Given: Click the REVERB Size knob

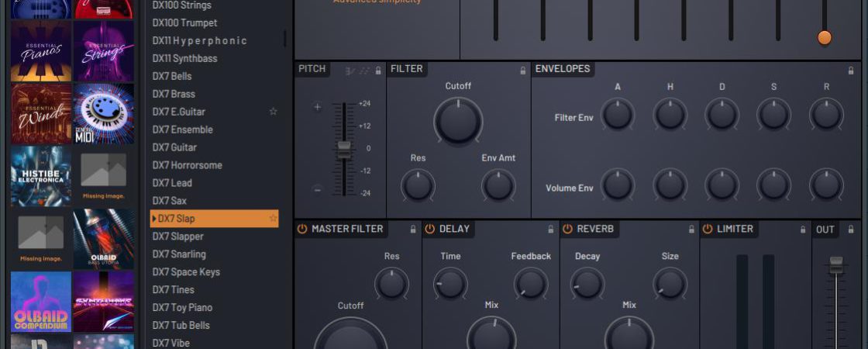Looking at the screenshot, I should (x=670, y=284).
